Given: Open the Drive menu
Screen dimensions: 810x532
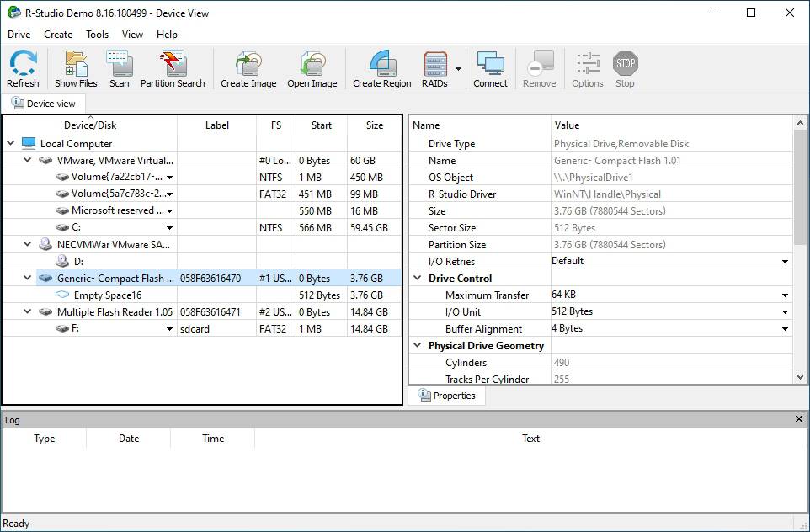Looking at the screenshot, I should pyautogui.click(x=19, y=34).
